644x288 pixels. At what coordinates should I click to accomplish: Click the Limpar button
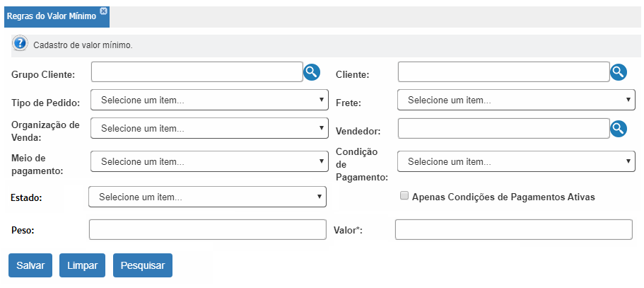(x=82, y=265)
